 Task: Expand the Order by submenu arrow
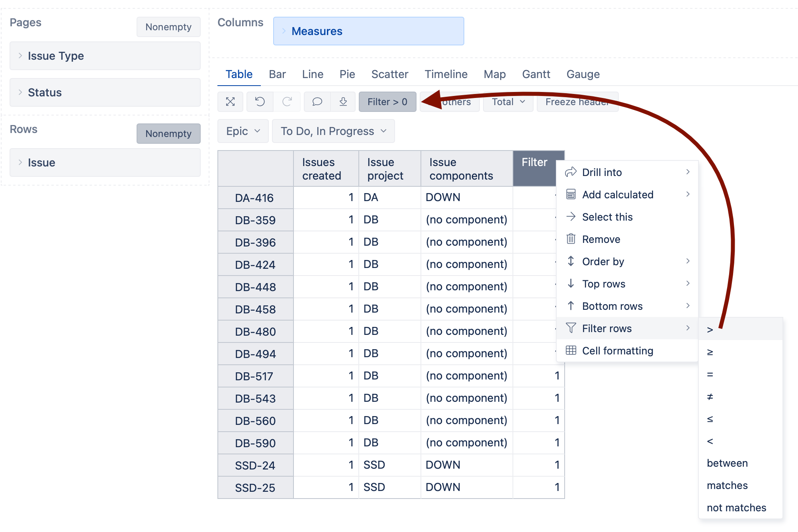688,261
